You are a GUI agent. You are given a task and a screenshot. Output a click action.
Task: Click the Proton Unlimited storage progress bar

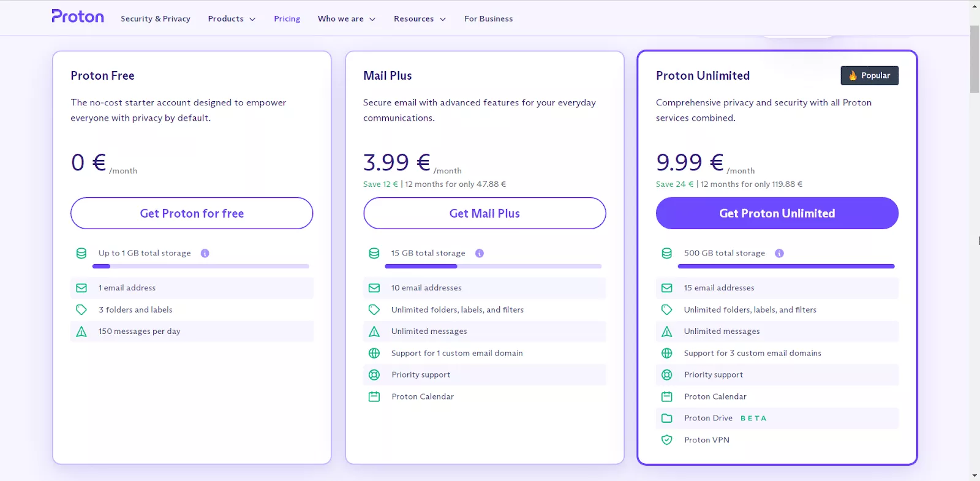click(x=786, y=267)
